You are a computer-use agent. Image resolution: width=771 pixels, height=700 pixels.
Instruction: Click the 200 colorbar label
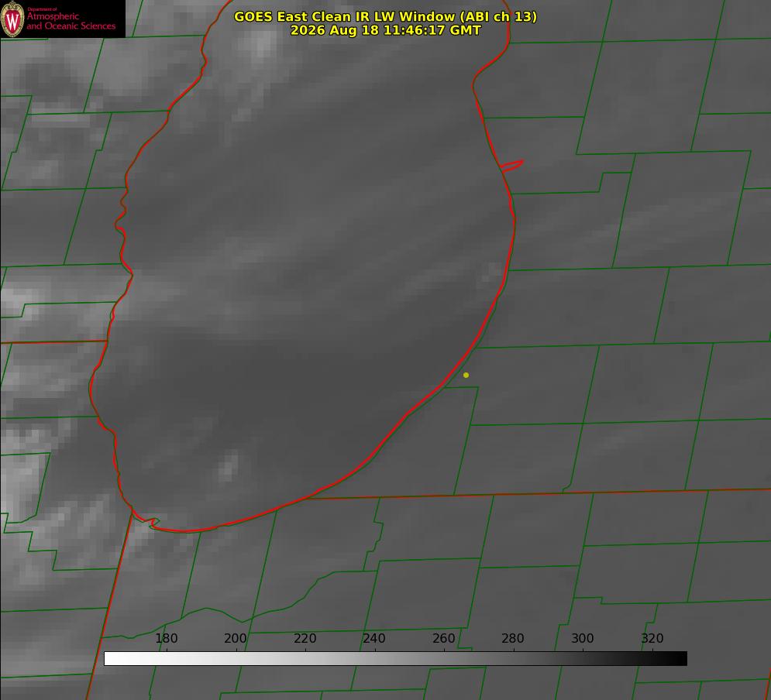coord(235,638)
